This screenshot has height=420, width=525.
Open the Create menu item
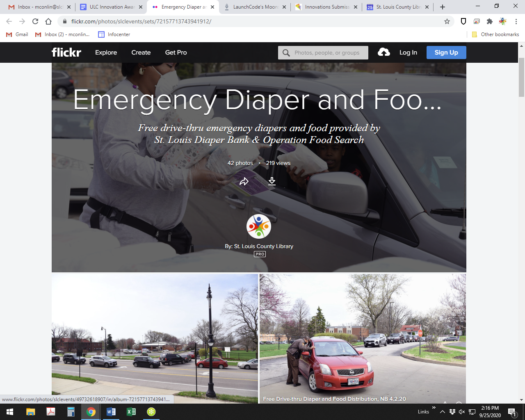tap(141, 52)
